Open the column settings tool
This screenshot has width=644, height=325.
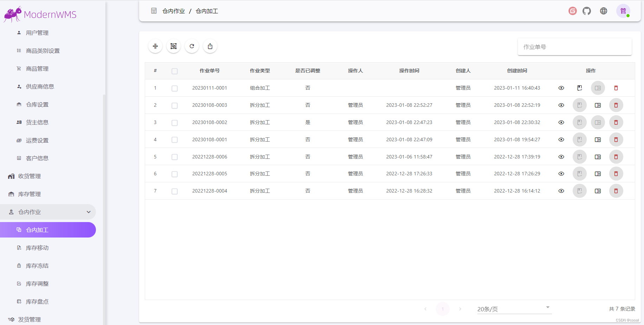pyautogui.click(x=155, y=46)
